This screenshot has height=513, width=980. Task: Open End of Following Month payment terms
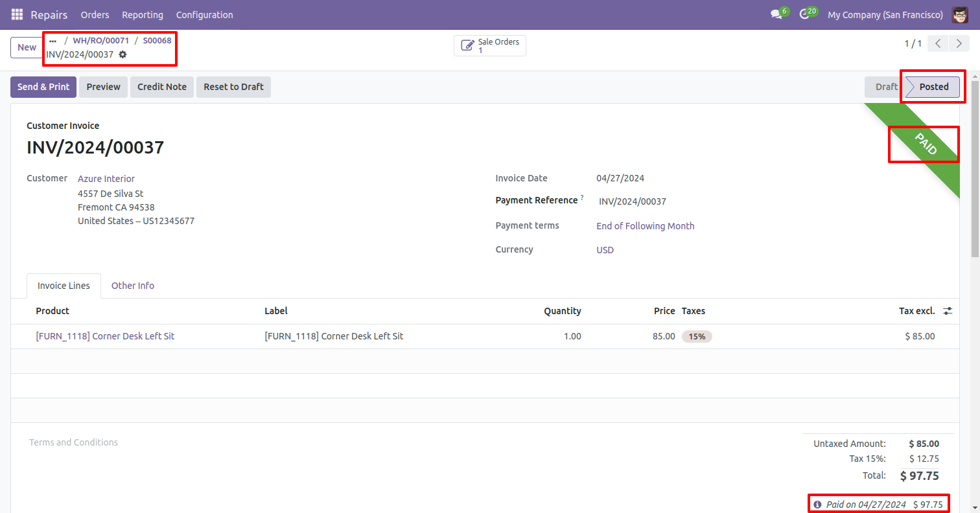tap(646, 226)
